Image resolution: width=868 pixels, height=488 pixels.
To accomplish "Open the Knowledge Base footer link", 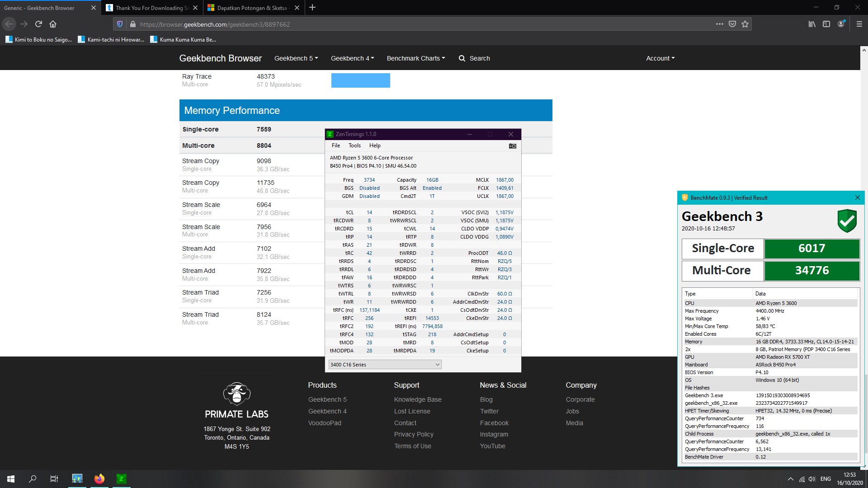I will [418, 399].
